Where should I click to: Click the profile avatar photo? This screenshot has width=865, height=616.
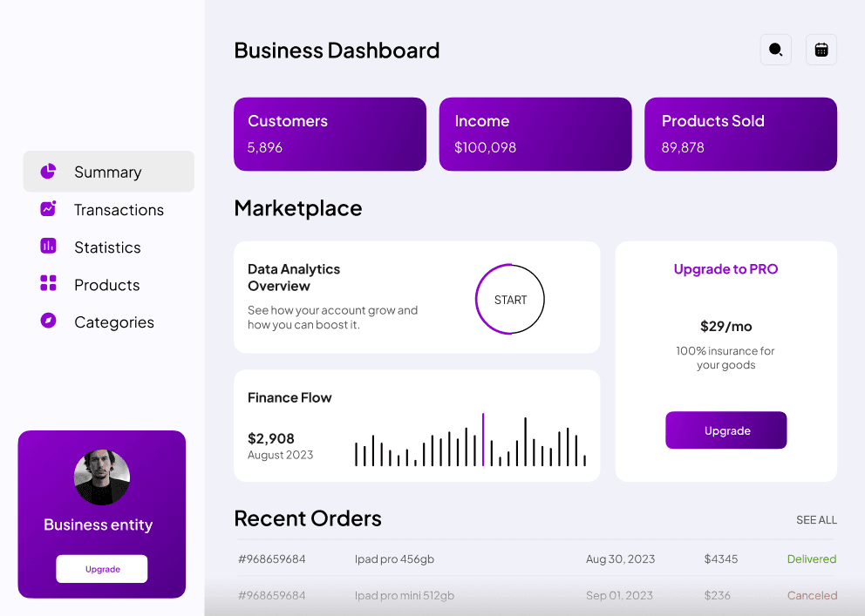pos(101,477)
